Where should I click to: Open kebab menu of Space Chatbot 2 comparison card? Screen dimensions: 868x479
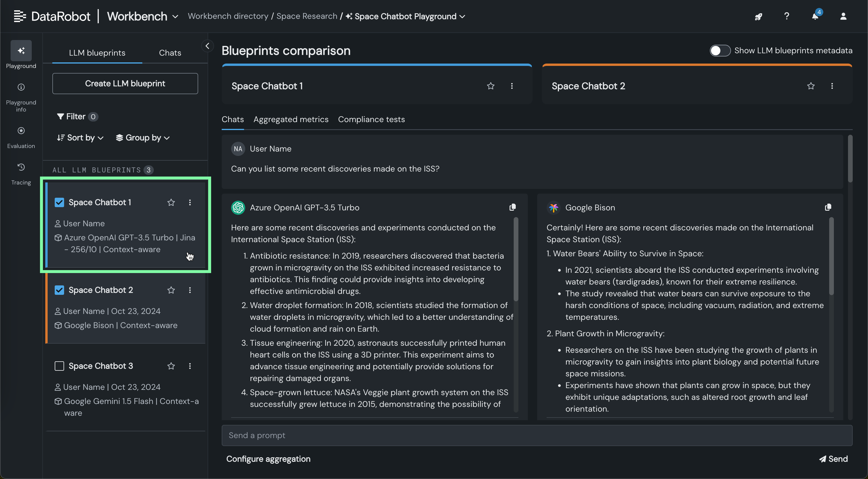pos(832,86)
